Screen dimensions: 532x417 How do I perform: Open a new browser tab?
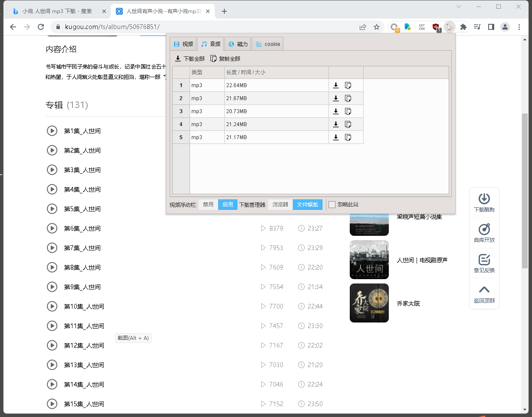[x=224, y=11]
